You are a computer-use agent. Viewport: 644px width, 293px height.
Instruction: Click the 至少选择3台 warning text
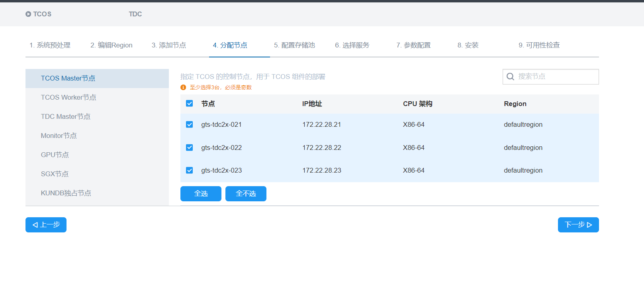click(x=221, y=87)
